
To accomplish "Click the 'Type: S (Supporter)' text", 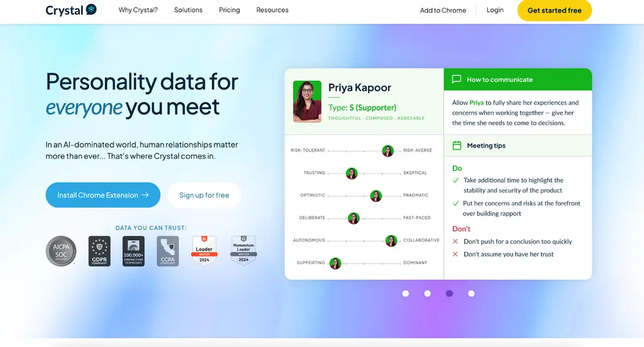I will click(362, 107).
